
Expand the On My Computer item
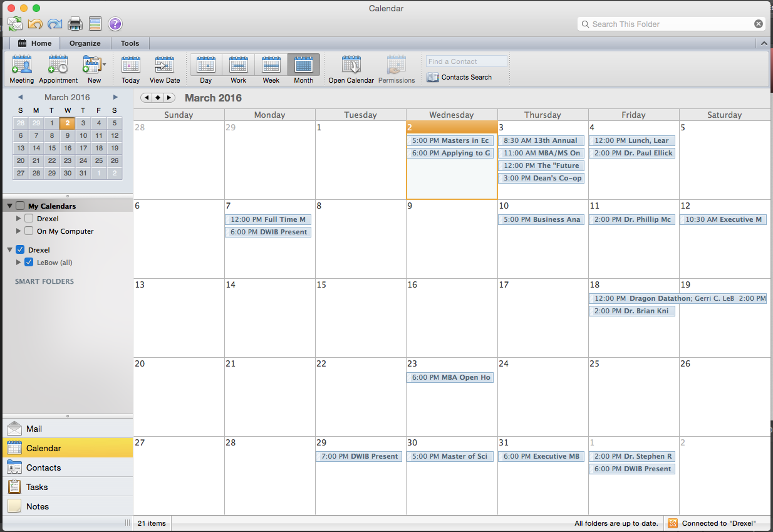click(19, 231)
